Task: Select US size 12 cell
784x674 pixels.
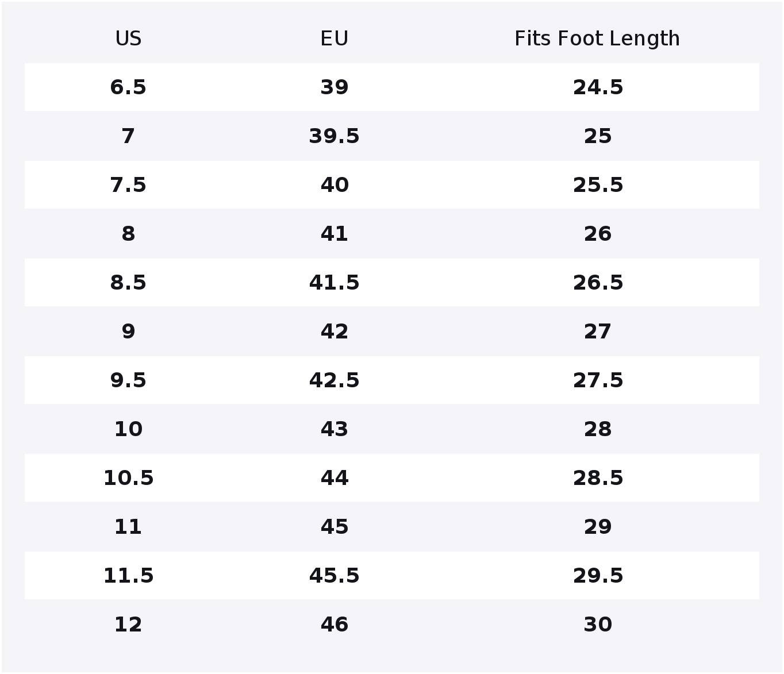Action: [128, 625]
